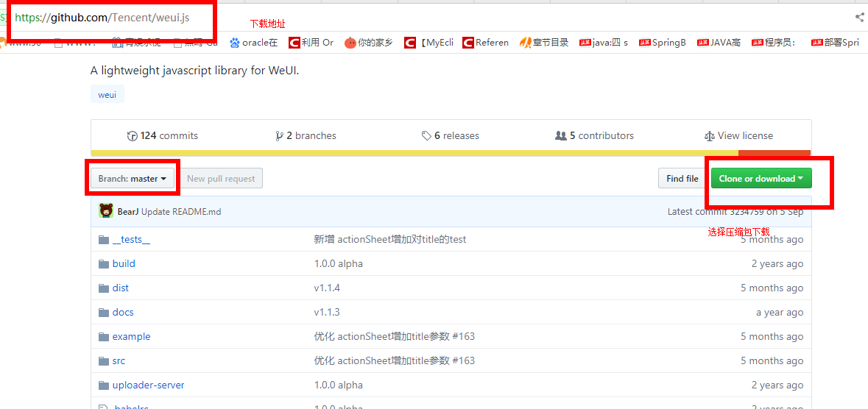Click the yellow JavaScript language bar segment
Image resolution: width=868 pixels, height=409 pixels.
pyautogui.click(x=414, y=153)
